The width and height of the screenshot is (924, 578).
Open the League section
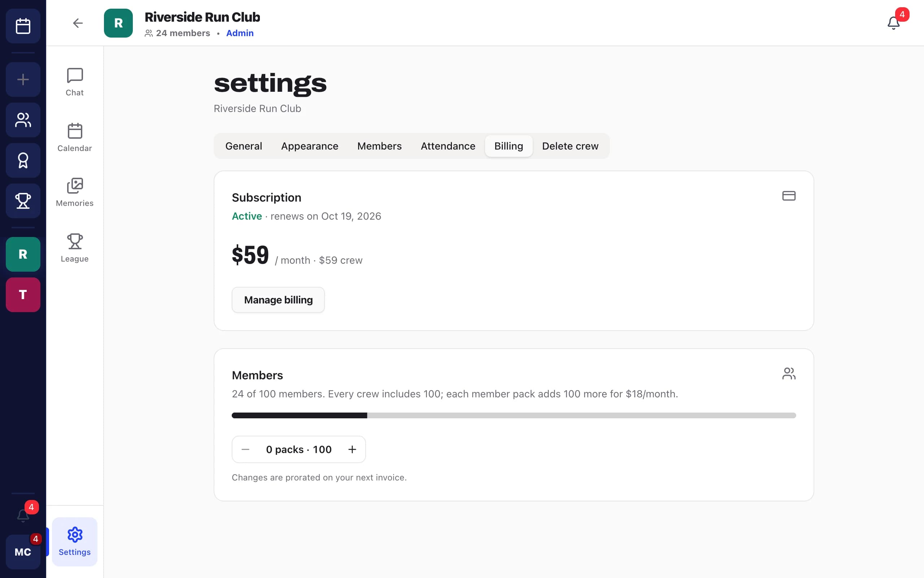click(74, 248)
